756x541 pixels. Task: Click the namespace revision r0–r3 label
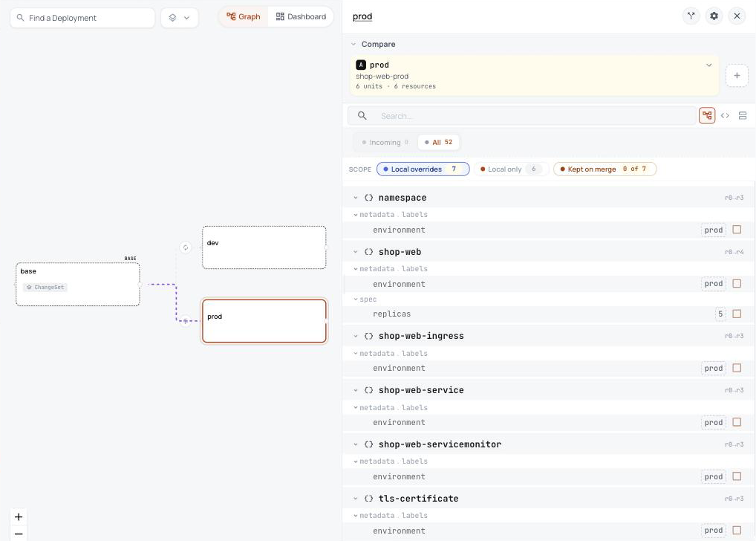point(734,198)
